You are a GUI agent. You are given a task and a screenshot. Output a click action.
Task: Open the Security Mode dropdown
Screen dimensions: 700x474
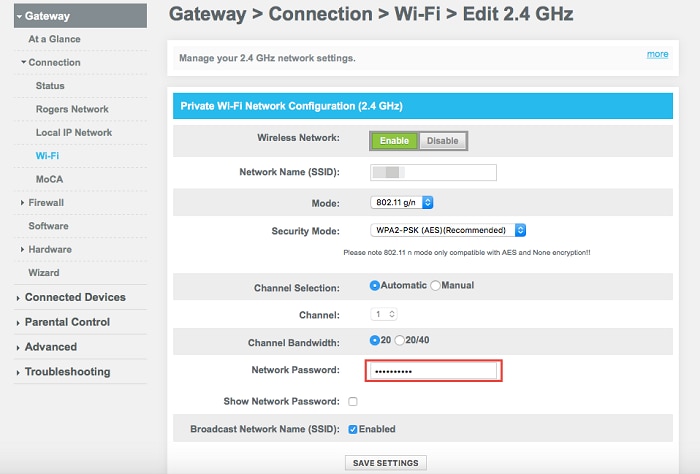coord(448,230)
